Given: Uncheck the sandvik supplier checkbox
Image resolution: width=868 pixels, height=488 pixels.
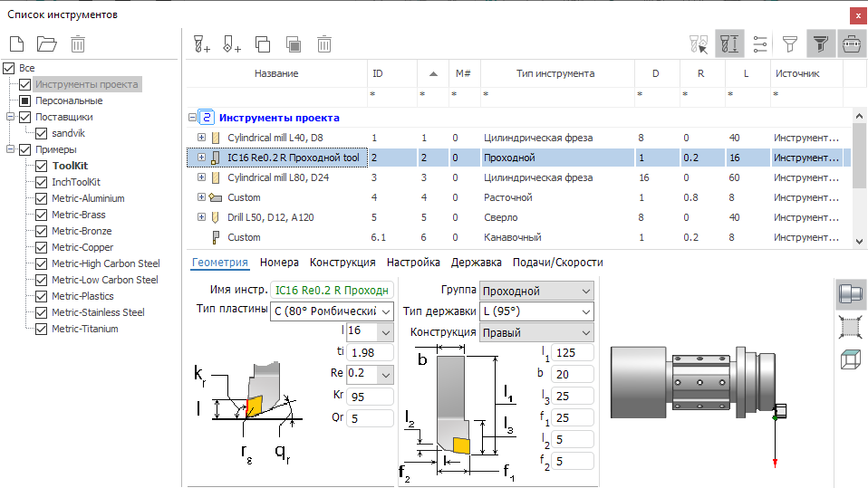Looking at the screenshot, I should coord(41,133).
